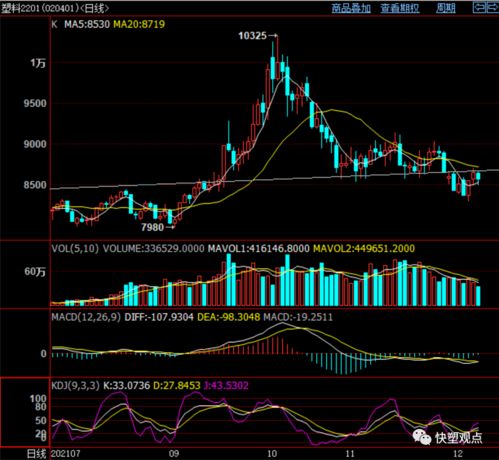Click the DEA:-98.3048 value label

pos(229,317)
